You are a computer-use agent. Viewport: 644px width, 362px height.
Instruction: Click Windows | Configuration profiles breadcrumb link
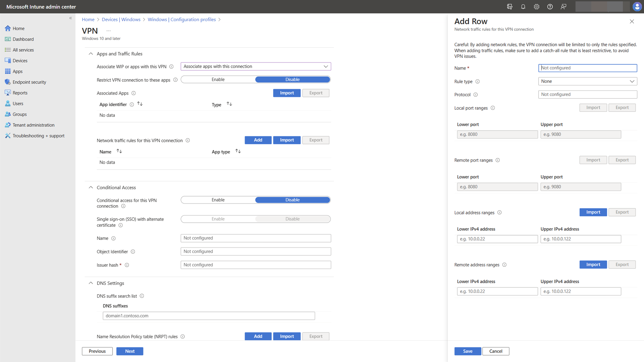[182, 19]
